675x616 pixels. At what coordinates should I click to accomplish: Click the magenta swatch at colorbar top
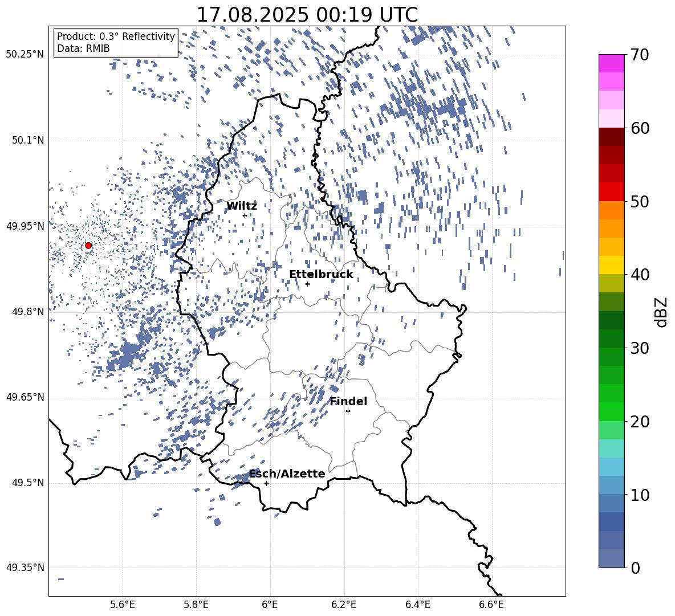point(612,64)
